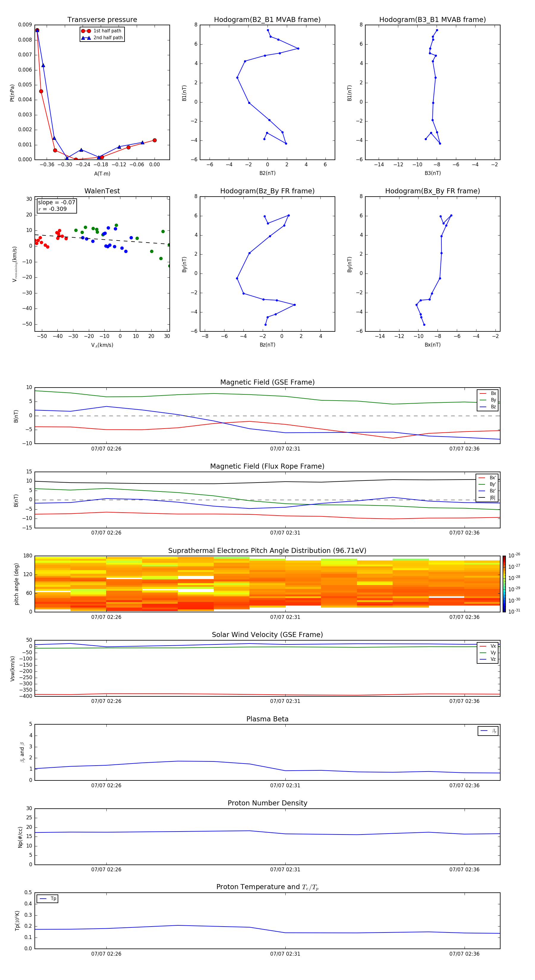
Task: Click the green By swatch in the GSE legend
Action: (483, 400)
